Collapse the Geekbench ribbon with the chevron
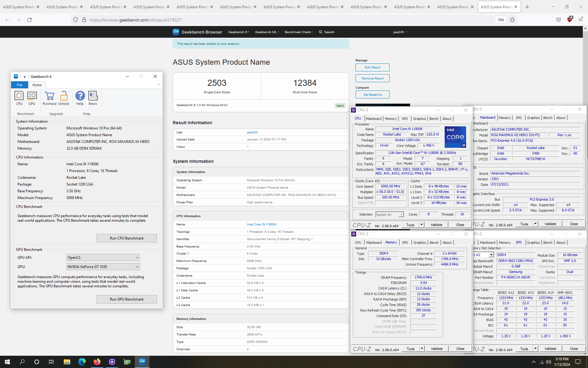The image size is (588, 368). point(159,85)
